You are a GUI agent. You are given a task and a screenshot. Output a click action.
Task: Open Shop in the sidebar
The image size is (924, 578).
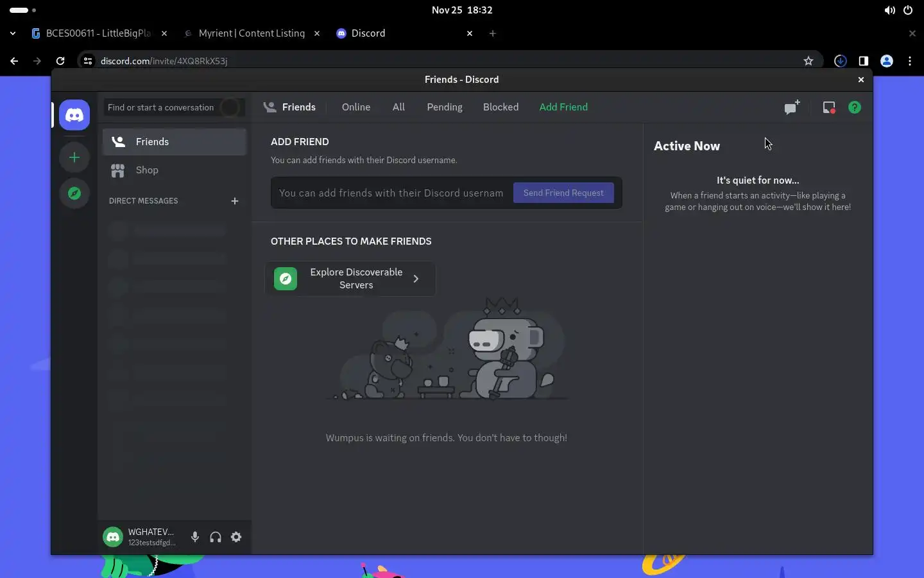coord(175,170)
